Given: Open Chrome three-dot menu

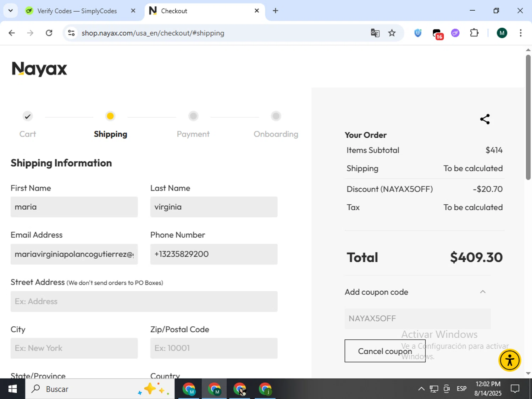Looking at the screenshot, I should (x=520, y=33).
